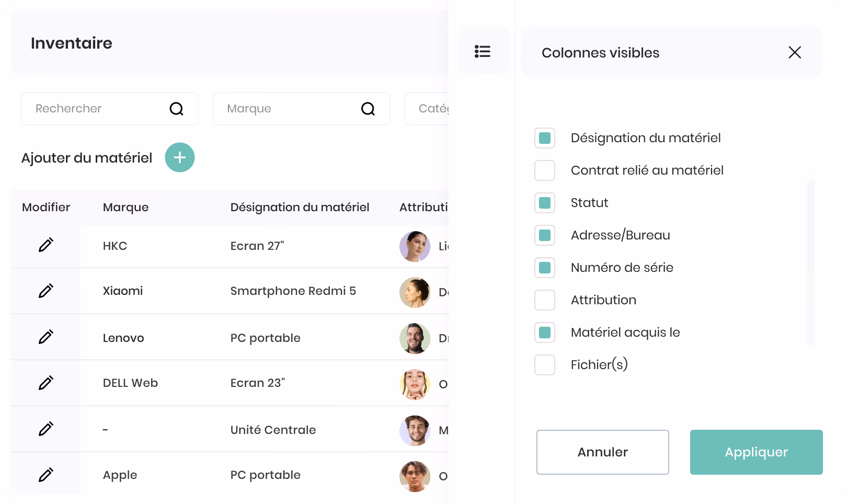The width and height of the screenshot is (848, 504).
Task: Click PC portable in the Lenovo row
Action: [x=266, y=338]
